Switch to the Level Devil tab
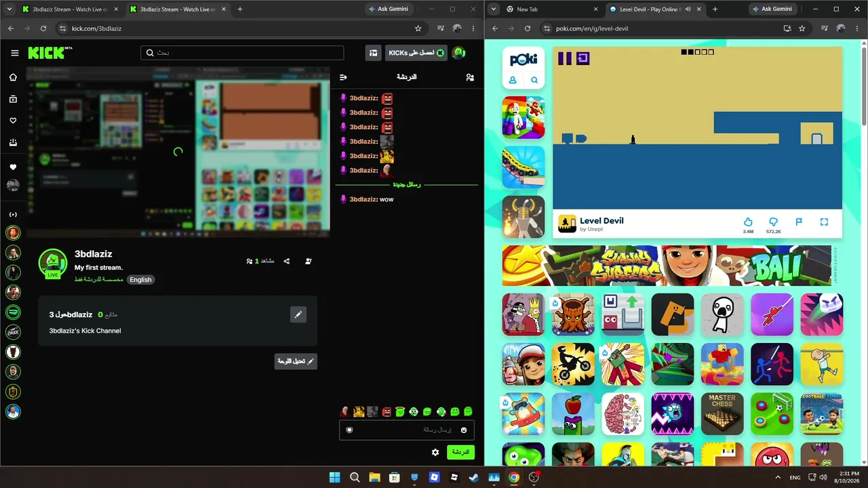 pos(655,9)
